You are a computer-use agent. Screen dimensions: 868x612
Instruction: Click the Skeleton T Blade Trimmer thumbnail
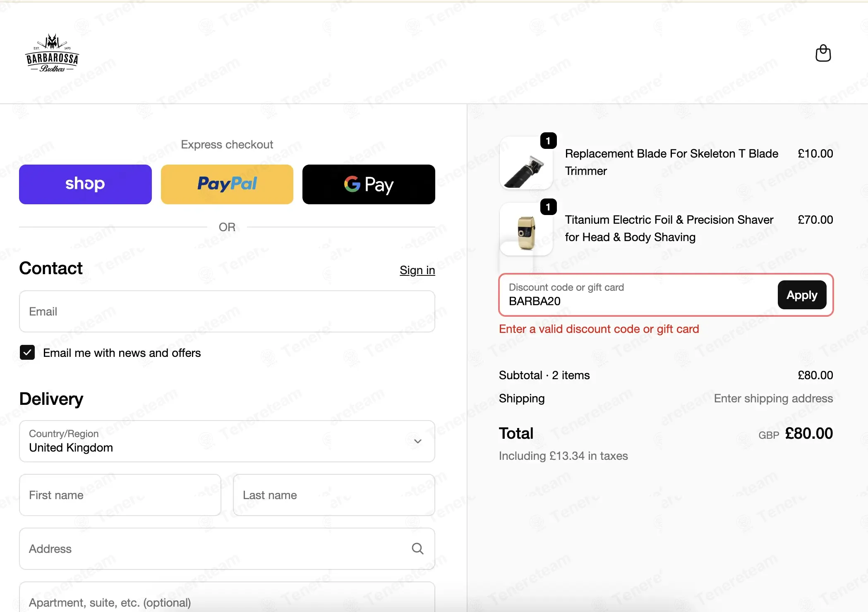coord(526,163)
